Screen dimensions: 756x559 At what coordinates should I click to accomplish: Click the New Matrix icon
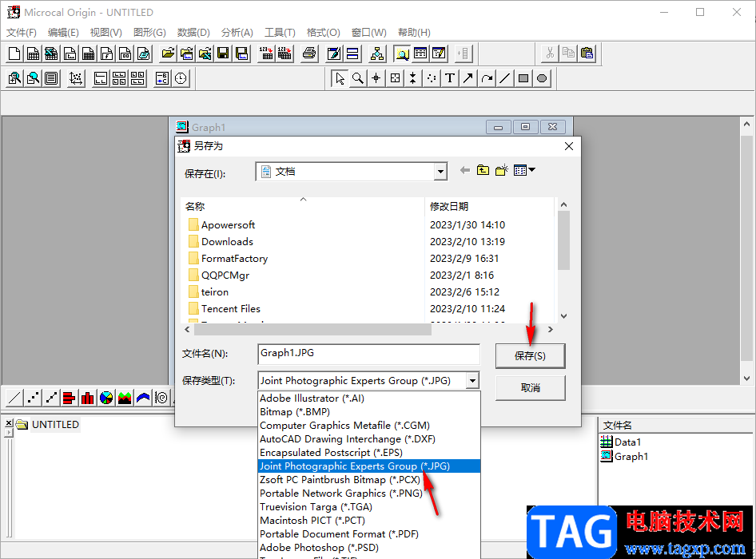tap(88, 54)
